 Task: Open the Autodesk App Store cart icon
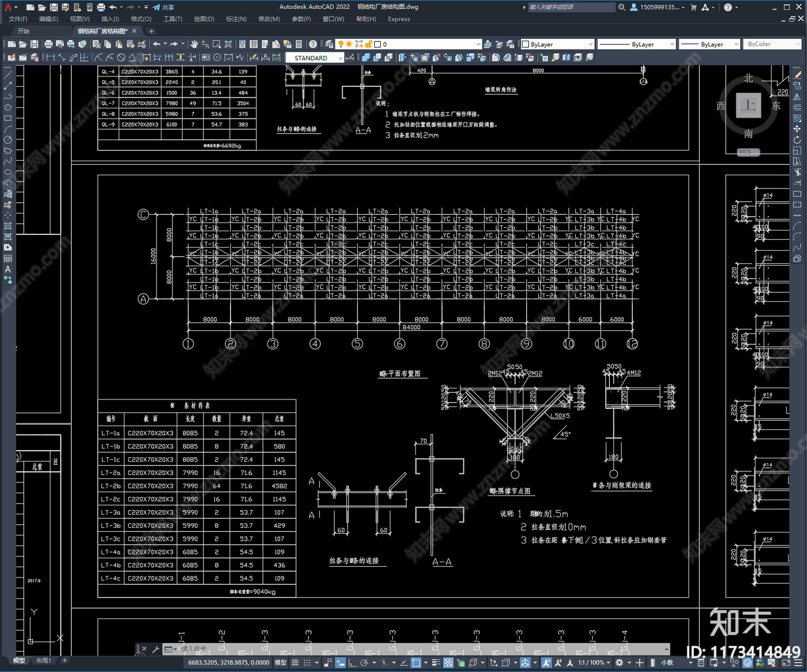tap(694, 7)
